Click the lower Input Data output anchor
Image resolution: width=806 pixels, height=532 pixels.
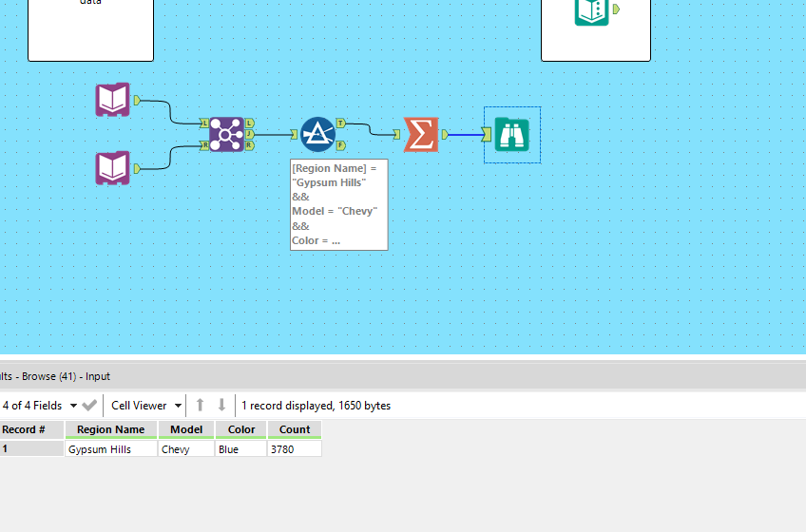(137, 168)
